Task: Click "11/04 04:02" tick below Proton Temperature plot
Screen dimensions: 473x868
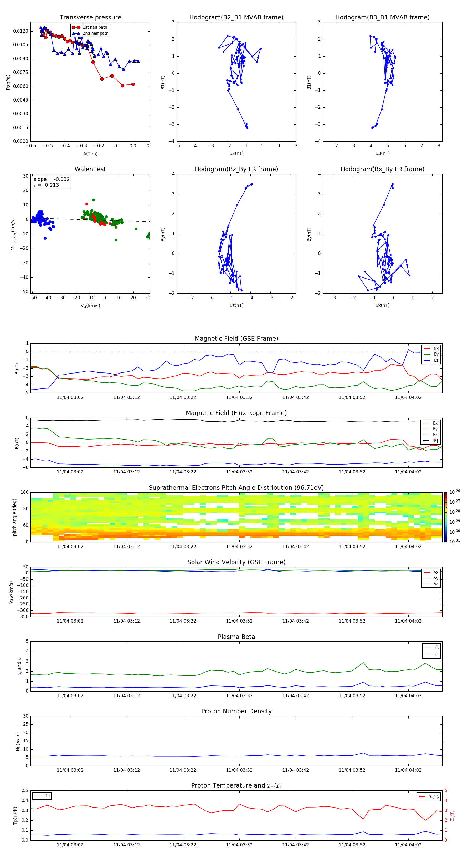Action: click(x=408, y=845)
